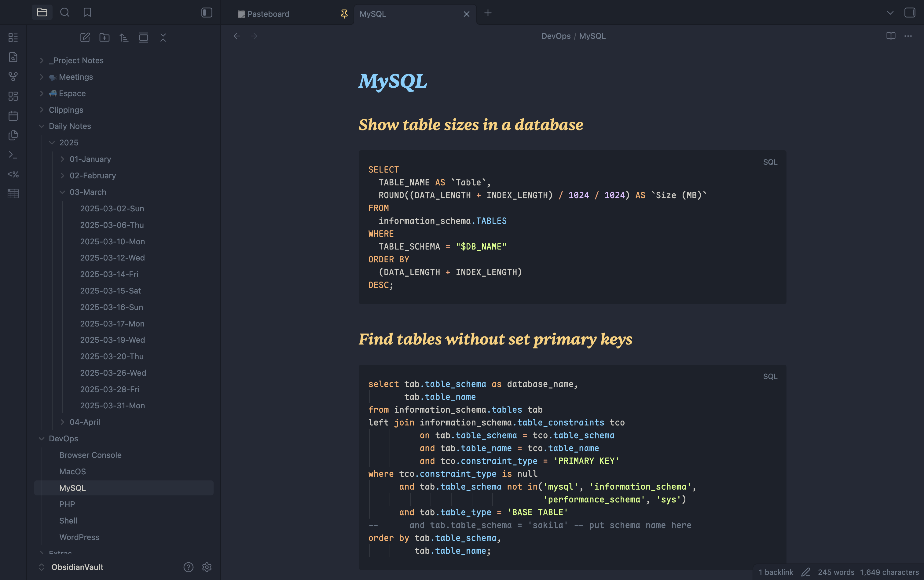The width and height of the screenshot is (924, 580).
Task: Click the auto-reveal current file icon
Action: click(x=144, y=38)
